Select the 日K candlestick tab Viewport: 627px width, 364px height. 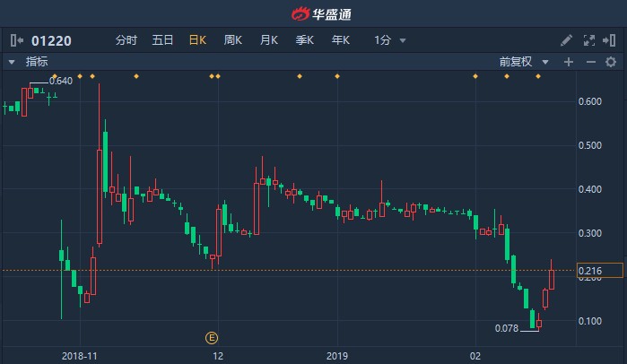pyautogui.click(x=197, y=40)
